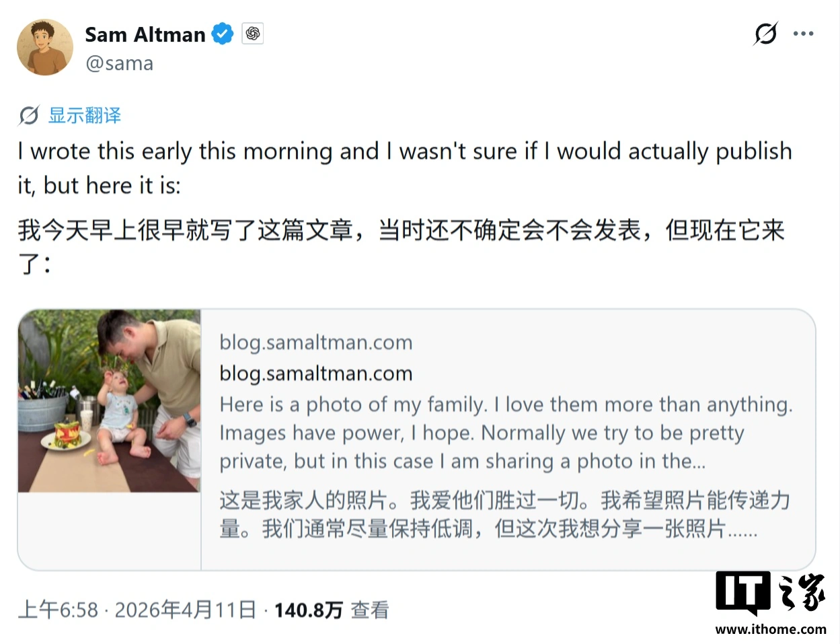Viewport: 840px width, 644px height.
Task: Click the www.ithome.com watermark text
Action: tap(771, 629)
